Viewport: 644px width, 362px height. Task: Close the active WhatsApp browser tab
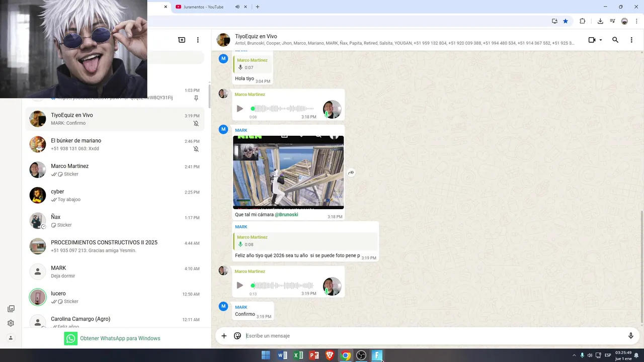tap(166, 7)
